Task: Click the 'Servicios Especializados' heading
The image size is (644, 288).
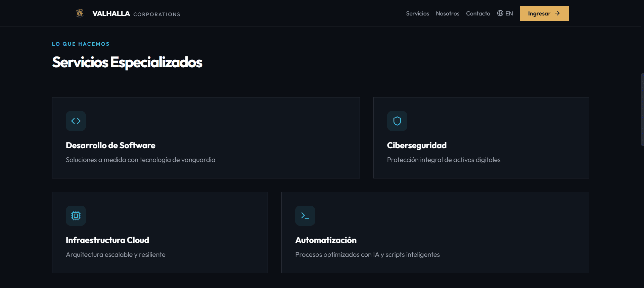Action: pos(127,62)
